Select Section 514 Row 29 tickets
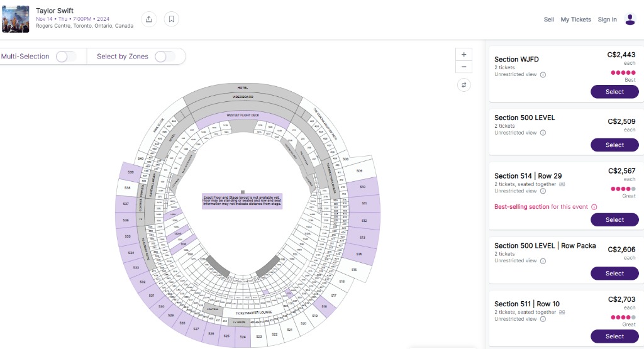 click(x=614, y=220)
